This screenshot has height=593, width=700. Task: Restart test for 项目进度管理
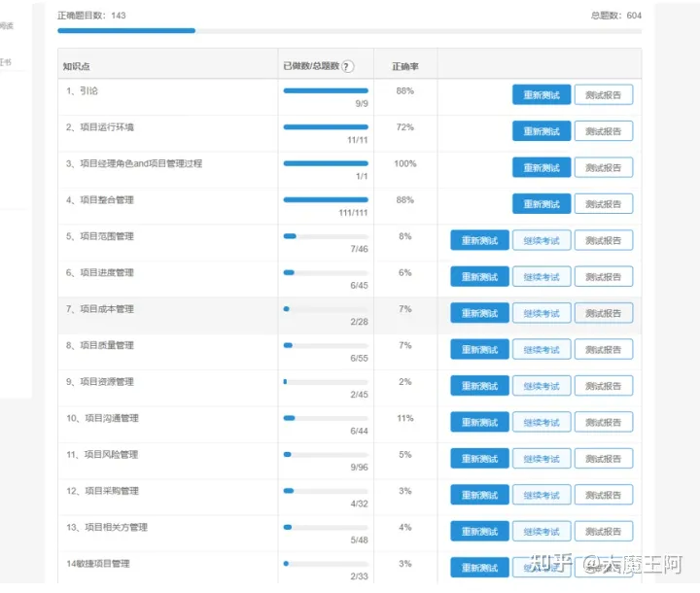pyautogui.click(x=479, y=277)
